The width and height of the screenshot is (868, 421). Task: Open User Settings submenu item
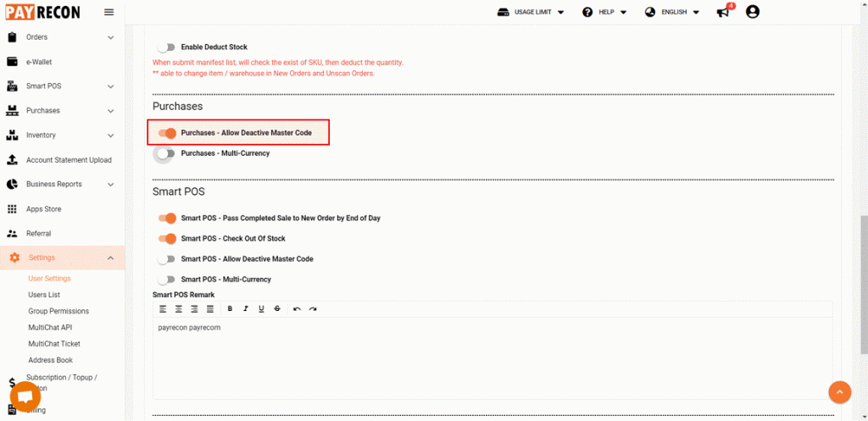click(x=49, y=279)
